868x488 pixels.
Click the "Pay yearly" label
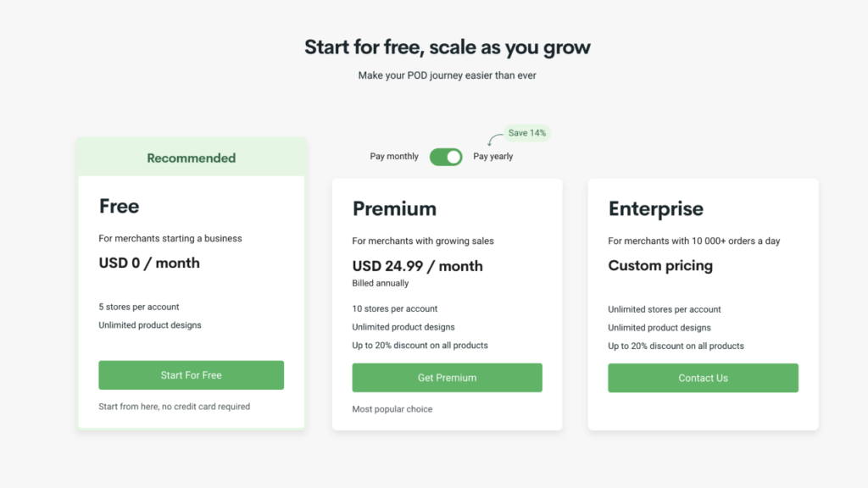coord(492,157)
